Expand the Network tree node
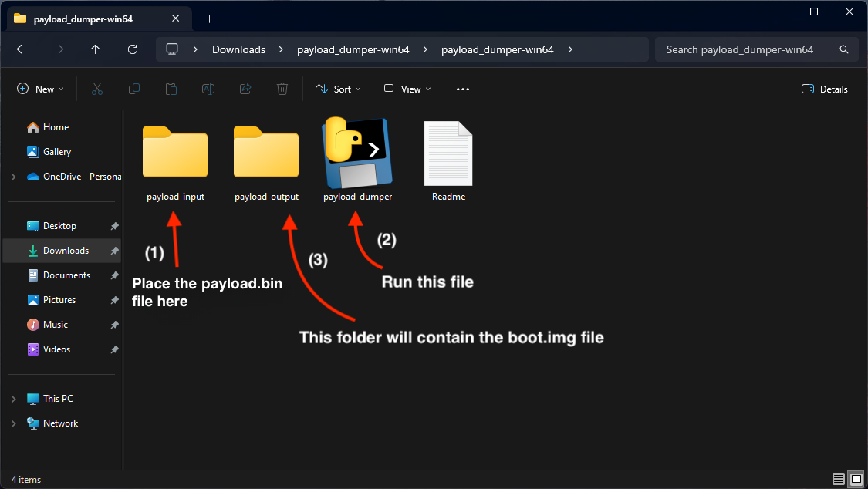 (x=14, y=423)
